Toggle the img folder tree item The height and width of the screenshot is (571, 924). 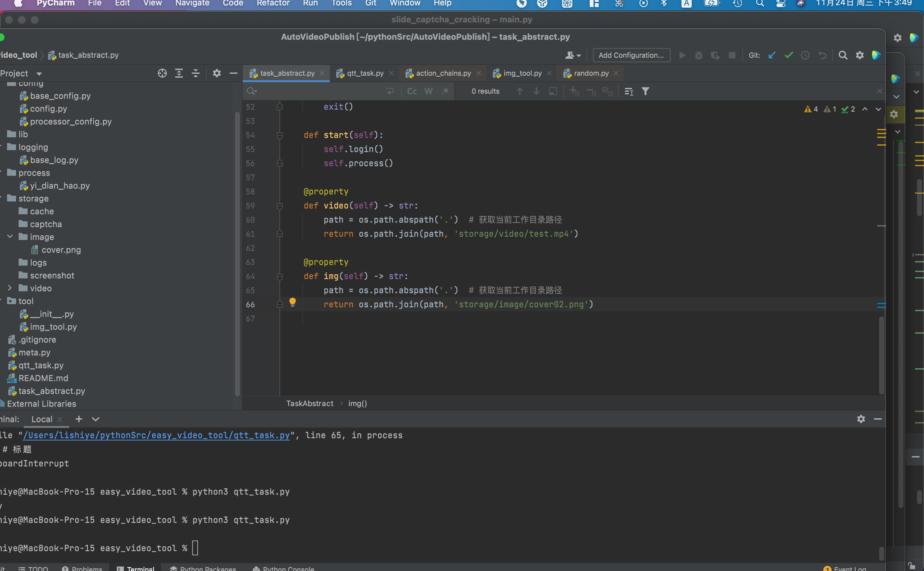click(10, 236)
